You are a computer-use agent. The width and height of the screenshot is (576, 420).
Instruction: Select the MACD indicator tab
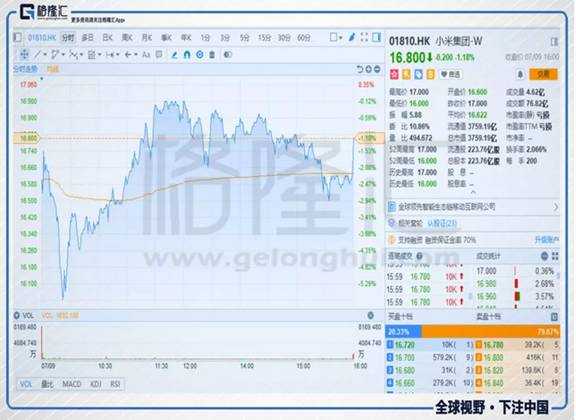coord(72,384)
